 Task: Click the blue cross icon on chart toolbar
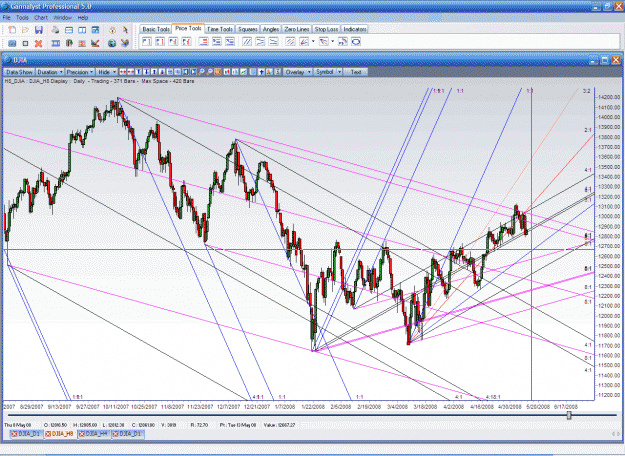coord(261,72)
